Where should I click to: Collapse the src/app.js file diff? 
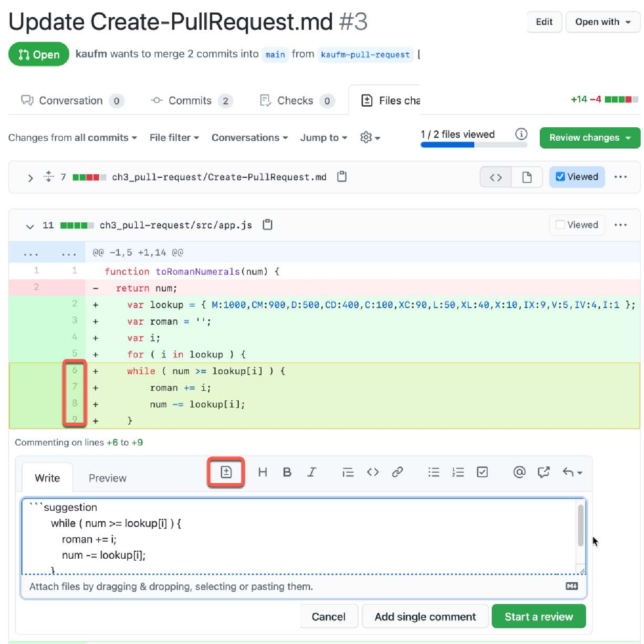pyautogui.click(x=30, y=226)
